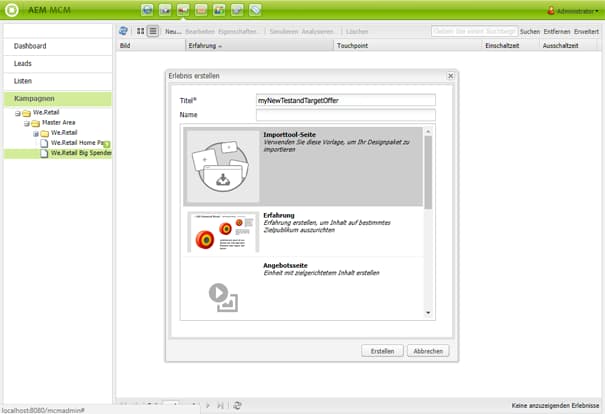Click the Titel input field
This screenshot has width=605, height=414.
coord(346,100)
